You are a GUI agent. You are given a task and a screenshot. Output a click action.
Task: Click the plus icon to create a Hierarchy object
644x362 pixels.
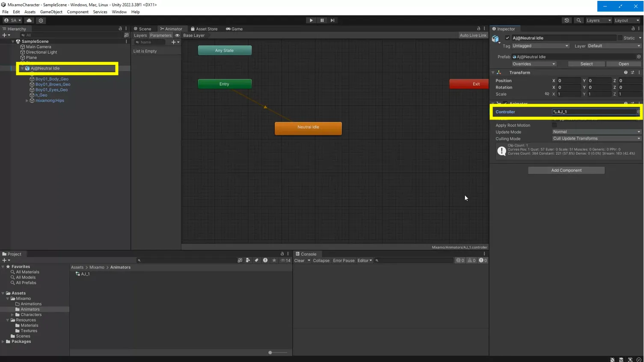point(3,35)
